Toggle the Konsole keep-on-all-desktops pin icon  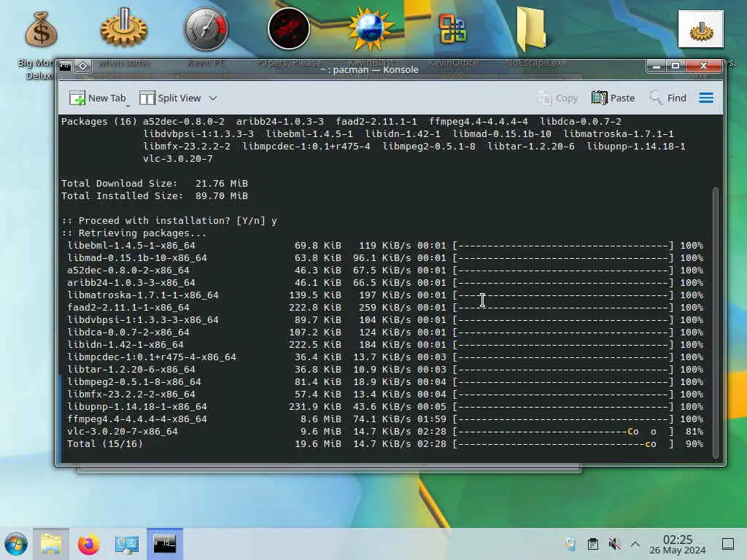82,66
